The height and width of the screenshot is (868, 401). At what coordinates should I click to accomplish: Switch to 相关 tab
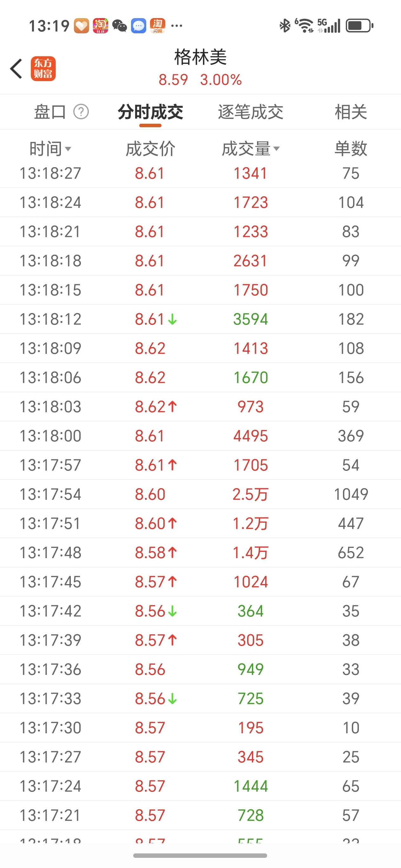[351, 112]
